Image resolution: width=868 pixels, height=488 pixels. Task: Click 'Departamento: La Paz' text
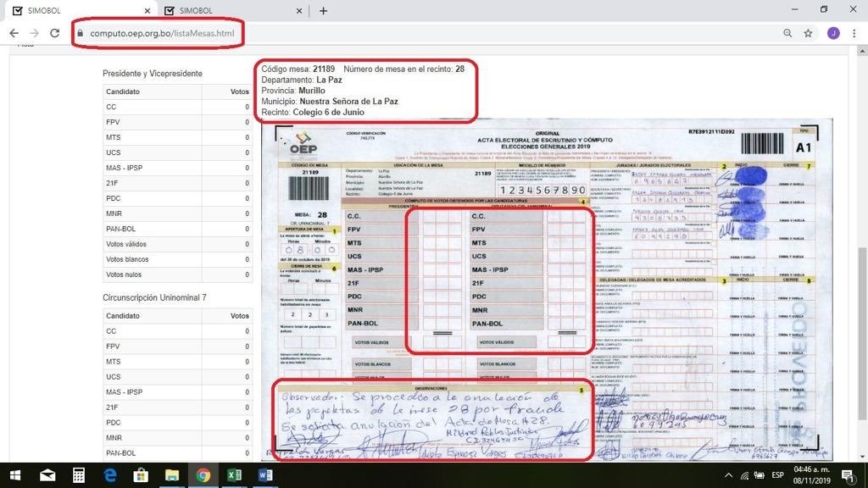(302, 80)
